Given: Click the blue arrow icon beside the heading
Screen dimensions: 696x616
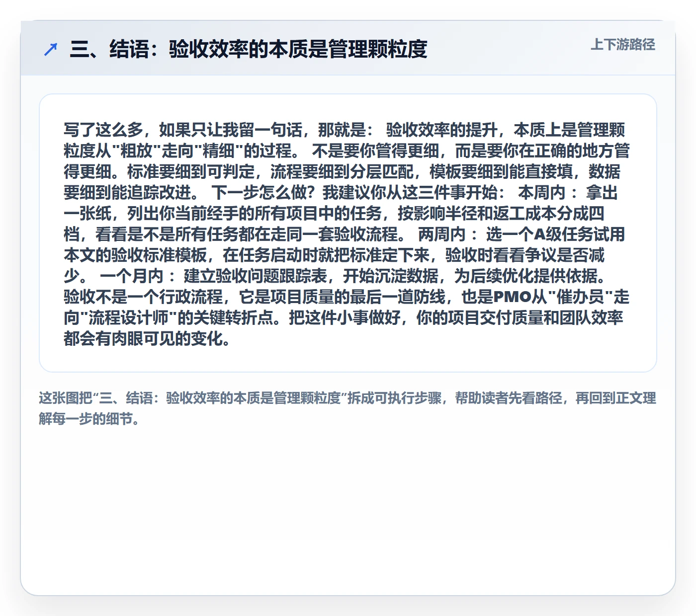Looking at the screenshot, I should 51,49.
